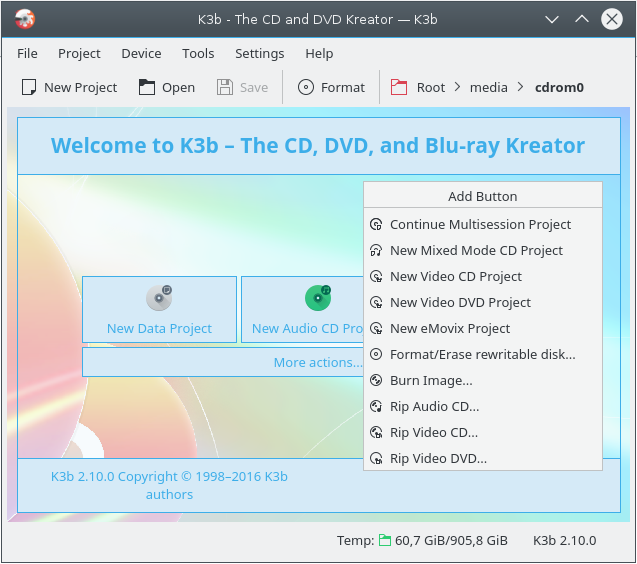
Task: Click the Root folder icon in breadcrumb
Action: click(x=400, y=88)
